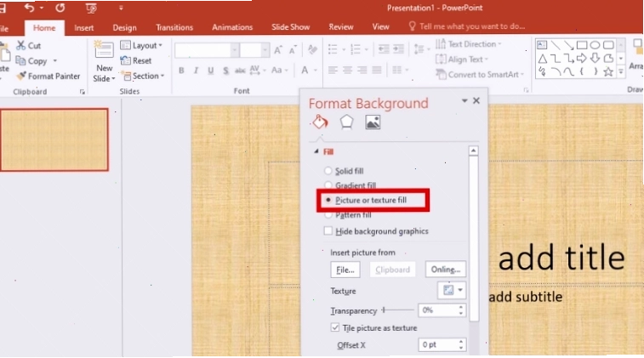This screenshot has height=358, width=644.
Task: Switch to the Design tab
Action: click(x=124, y=27)
